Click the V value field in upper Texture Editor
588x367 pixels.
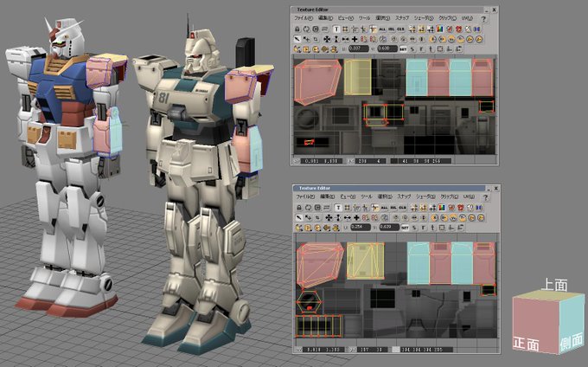(387, 48)
